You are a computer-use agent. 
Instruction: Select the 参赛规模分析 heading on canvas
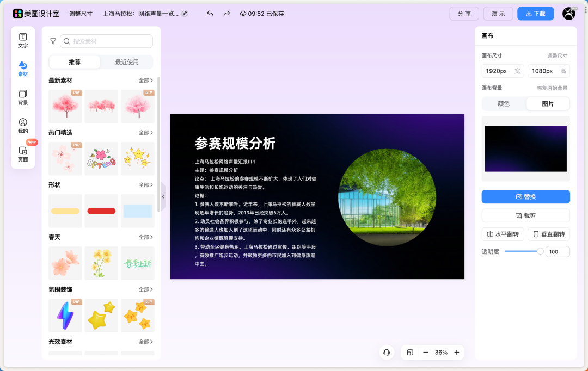[x=235, y=143]
